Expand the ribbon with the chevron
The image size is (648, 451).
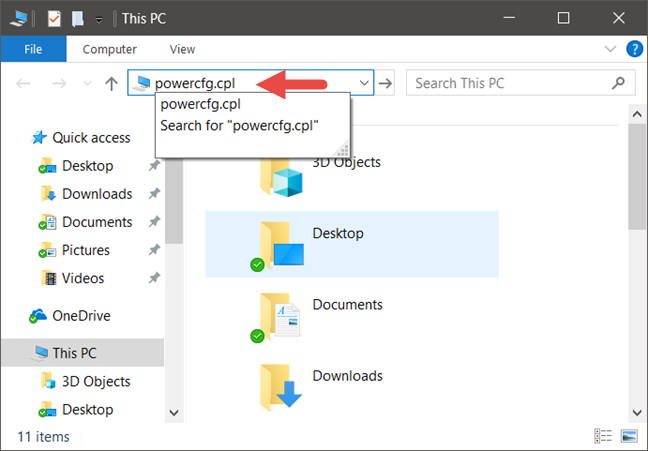pyautogui.click(x=610, y=49)
